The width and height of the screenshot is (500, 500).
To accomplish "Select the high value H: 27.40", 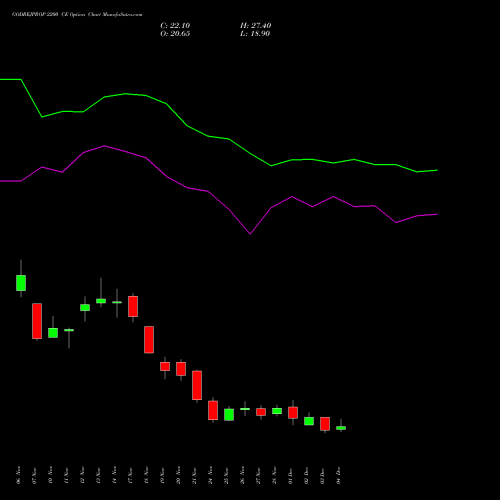I will point(256,26).
